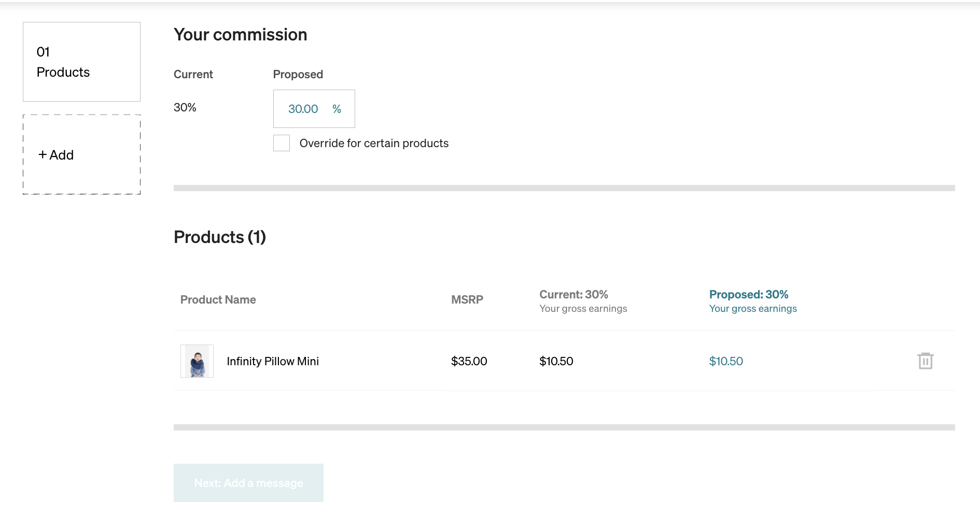Enable Override for certain products checkbox
980x516 pixels.
point(282,143)
